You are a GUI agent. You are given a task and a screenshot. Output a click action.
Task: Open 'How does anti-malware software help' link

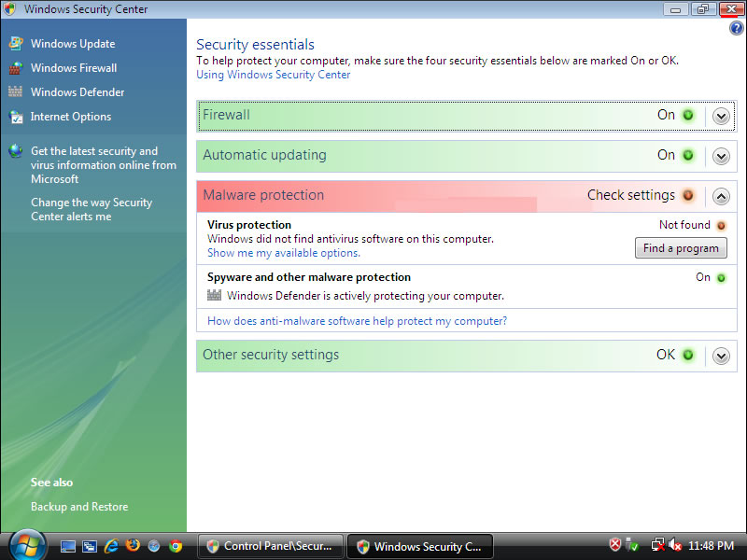click(357, 321)
